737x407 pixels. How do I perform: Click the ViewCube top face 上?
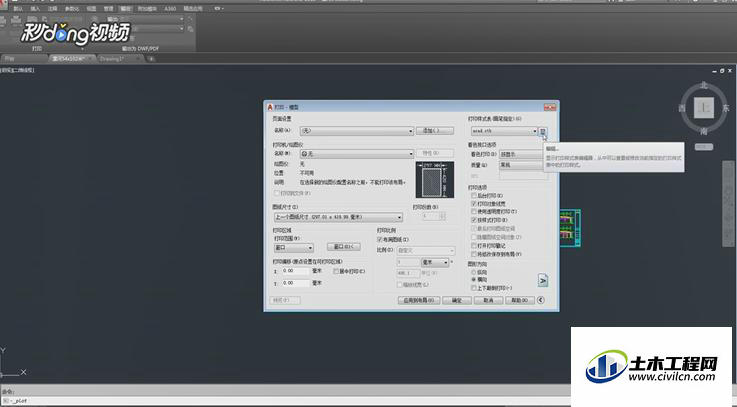(704, 108)
